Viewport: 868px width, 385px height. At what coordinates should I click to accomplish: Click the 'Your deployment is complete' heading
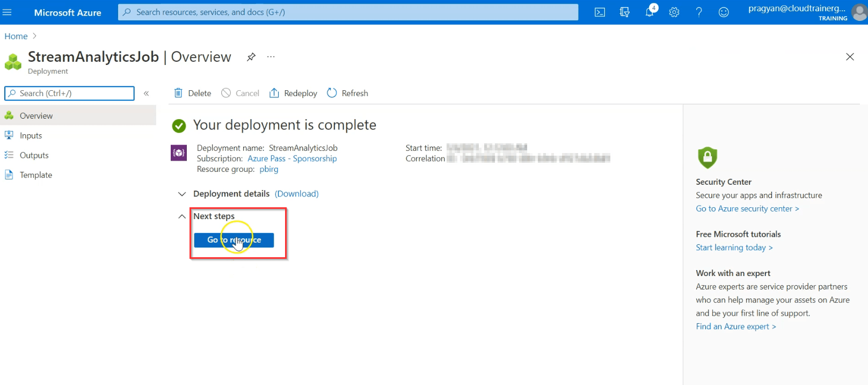pyautogui.click(x=285, y=125)
